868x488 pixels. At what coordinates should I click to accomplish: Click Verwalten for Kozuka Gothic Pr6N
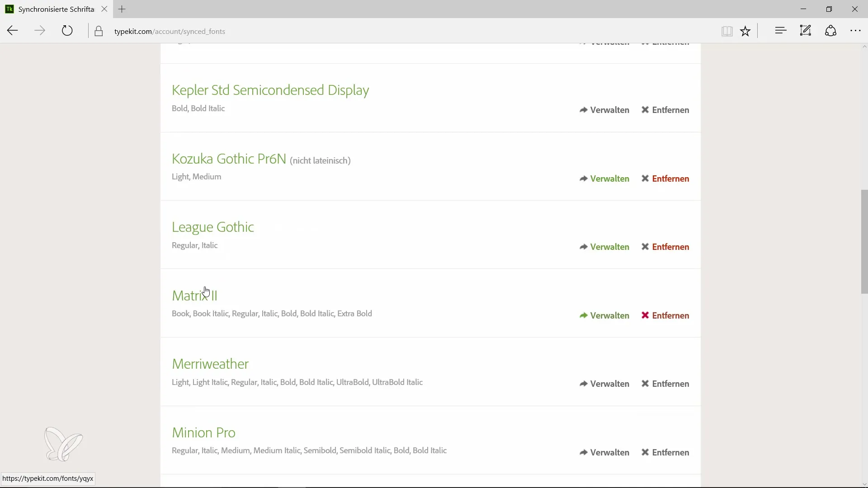pyautogui.click(x=604, y=179)
